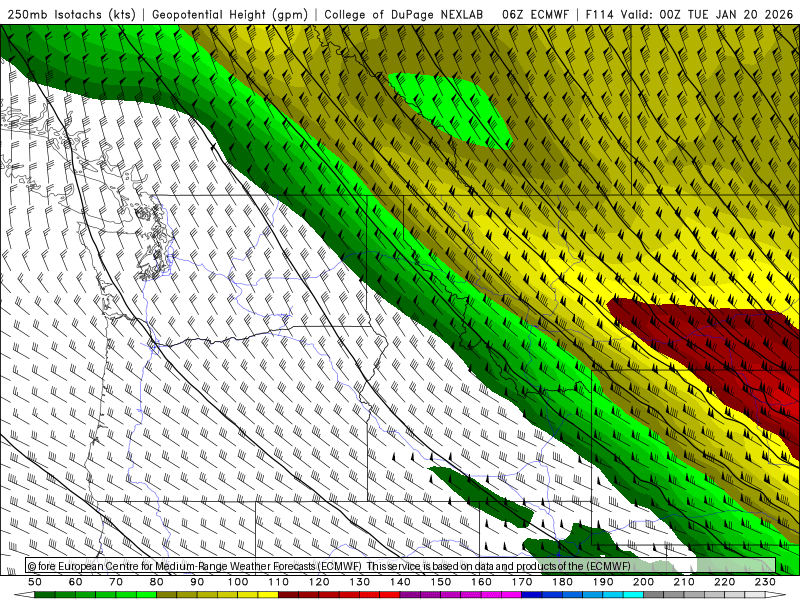
Task: Click the 'F114' forecast hour text
Action: point(599,14)
